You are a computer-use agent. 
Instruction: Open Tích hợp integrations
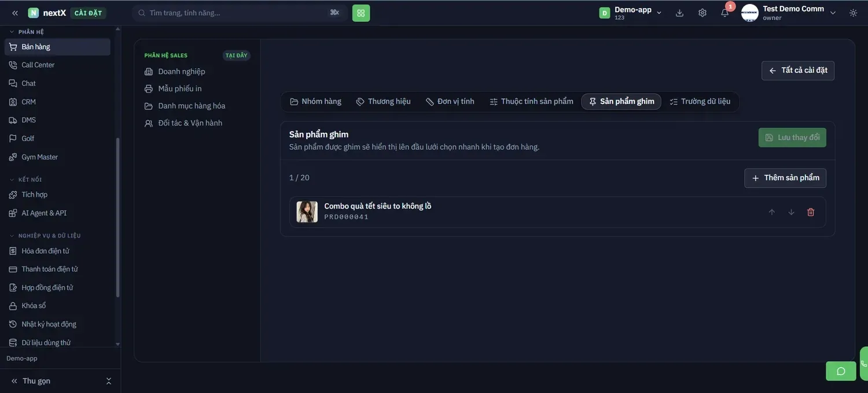(57, 195)
